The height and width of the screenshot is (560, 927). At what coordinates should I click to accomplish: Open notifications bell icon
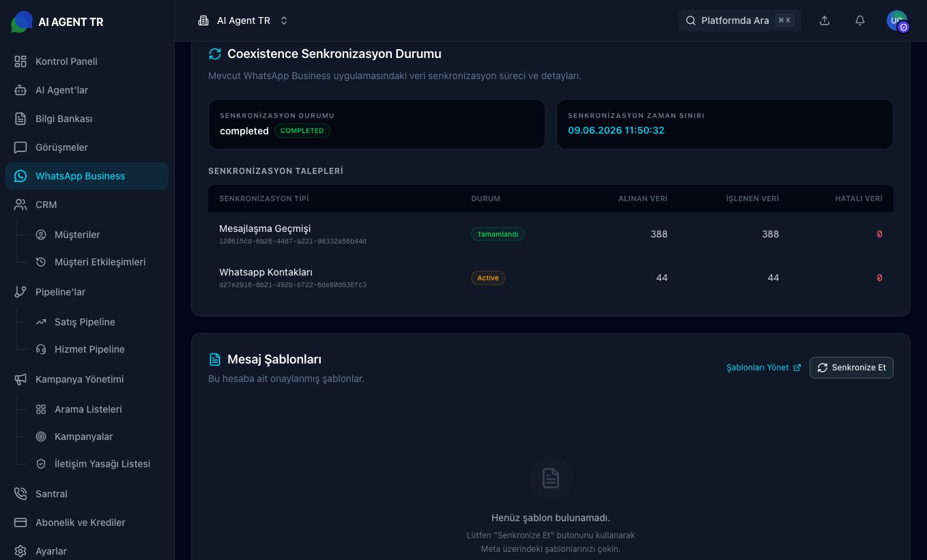[860, 20]
